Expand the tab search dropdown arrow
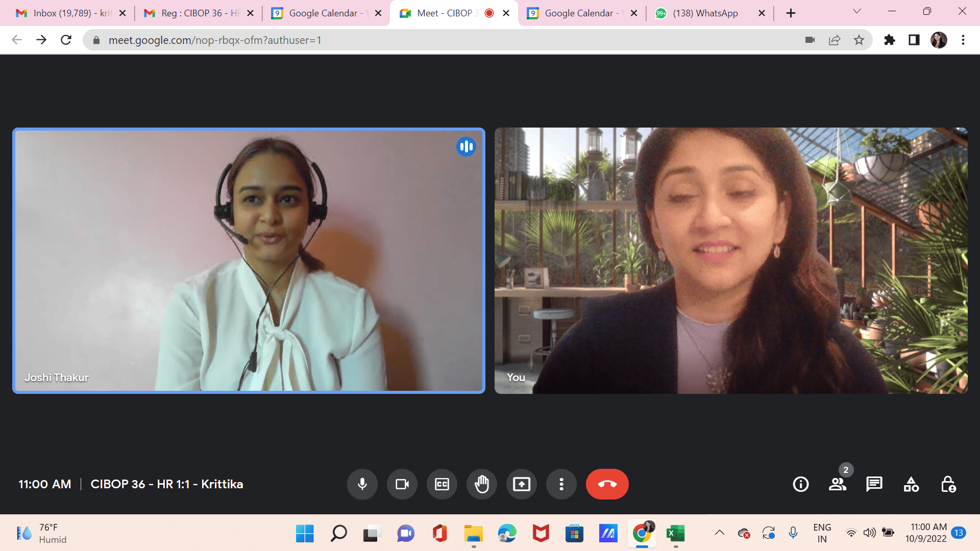This screenshot has width=980, height=551. (x=857, y=11)
